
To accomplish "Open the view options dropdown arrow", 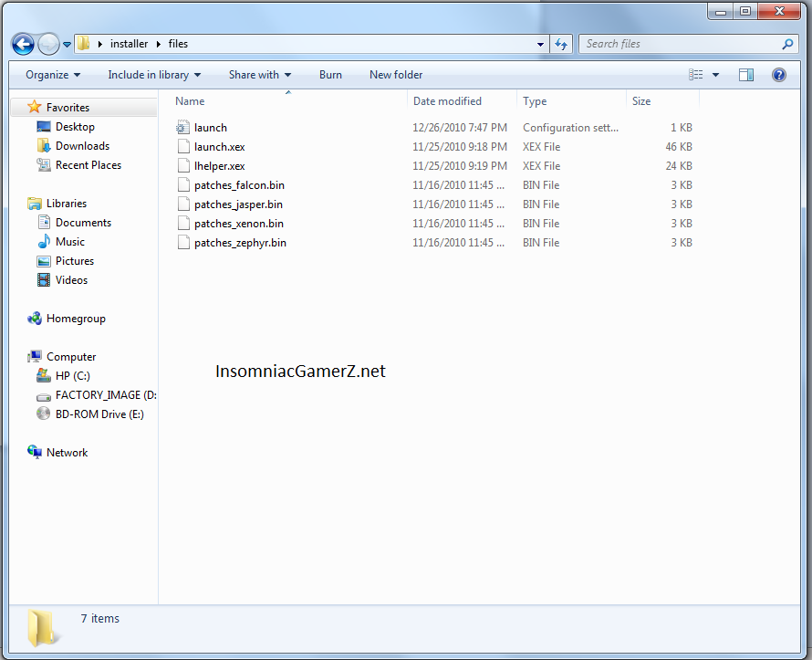I will point(715,75).
